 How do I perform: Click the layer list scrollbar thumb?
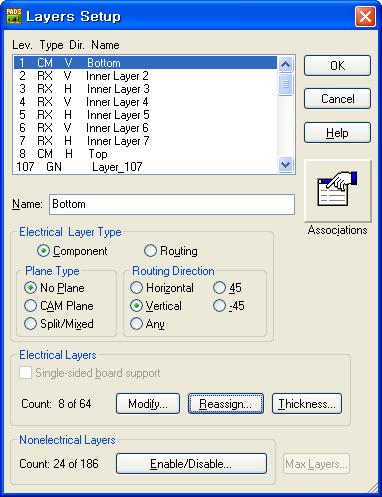pyautogui.click(x=285, y=84)
